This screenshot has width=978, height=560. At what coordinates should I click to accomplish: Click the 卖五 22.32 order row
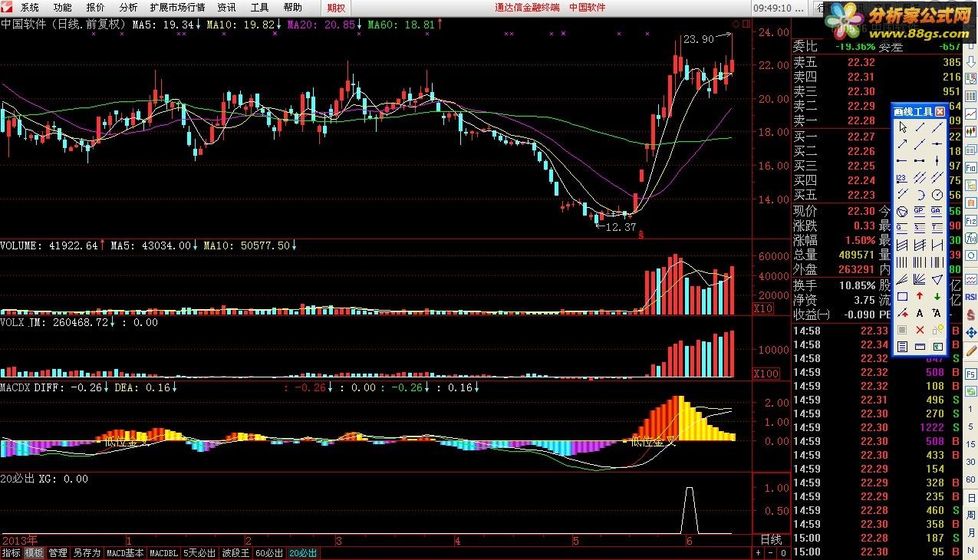tap(876, 62)
